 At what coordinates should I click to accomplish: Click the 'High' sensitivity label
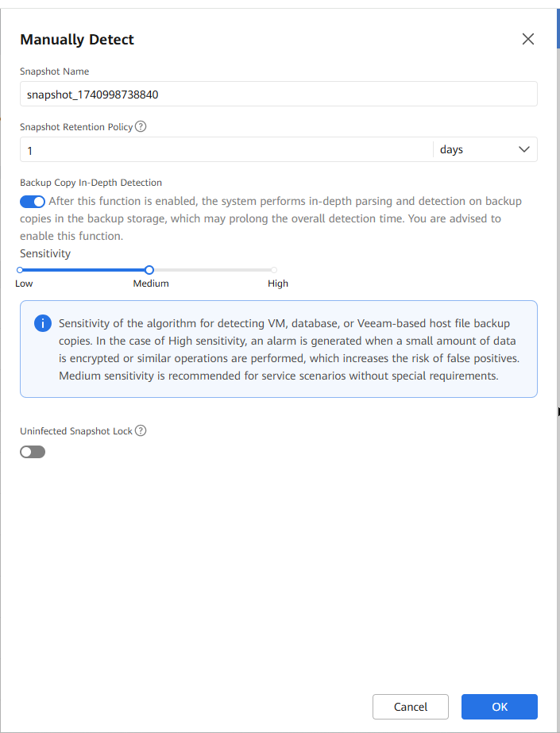(x=278, y=284)
